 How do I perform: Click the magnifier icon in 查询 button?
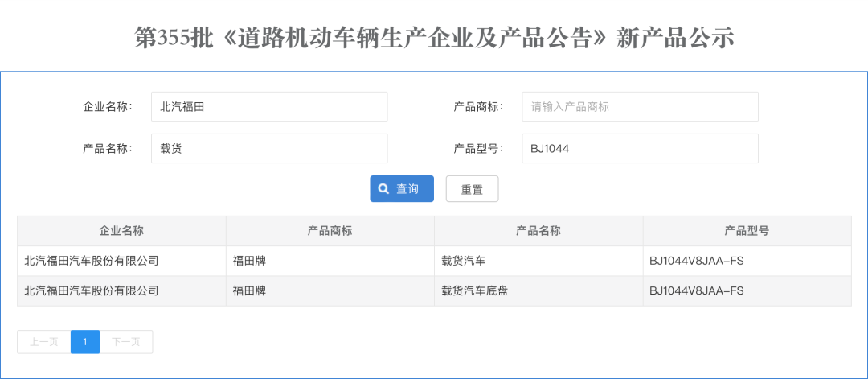coord(383,189)
